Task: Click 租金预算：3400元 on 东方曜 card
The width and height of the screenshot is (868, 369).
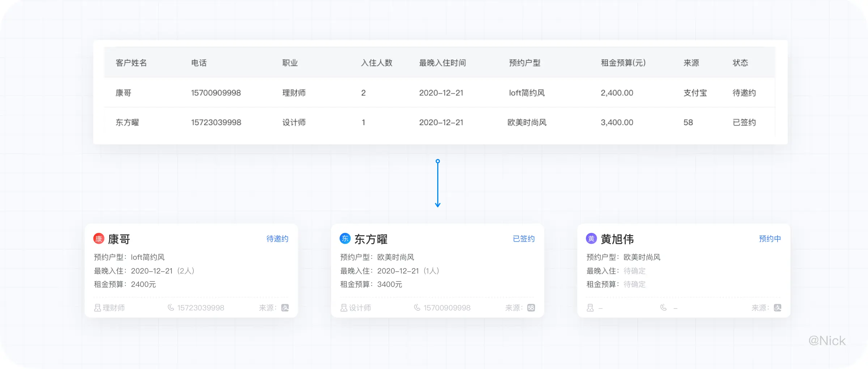Action: 371,284
